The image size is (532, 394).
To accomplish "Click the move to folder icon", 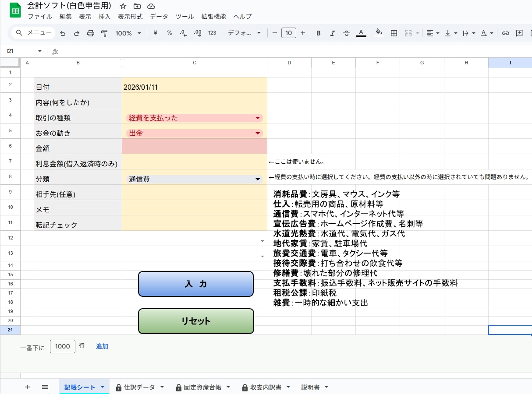I will point(137,6).
